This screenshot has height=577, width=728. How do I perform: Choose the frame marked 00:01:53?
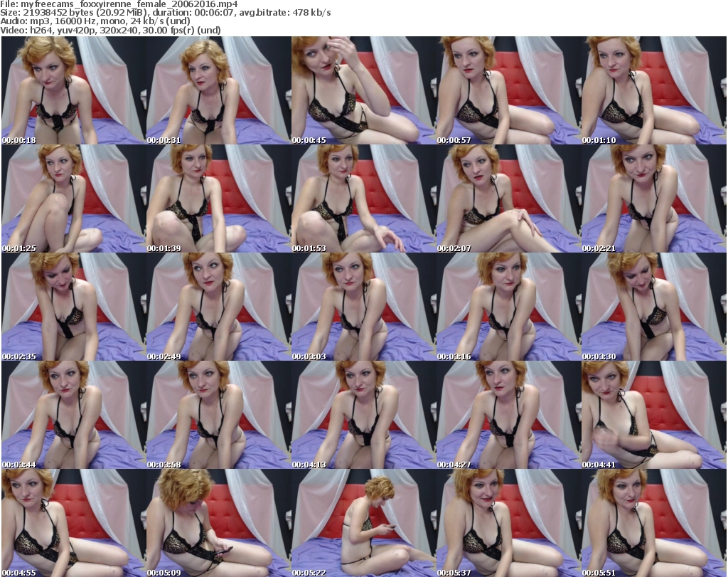coord(363,198)
